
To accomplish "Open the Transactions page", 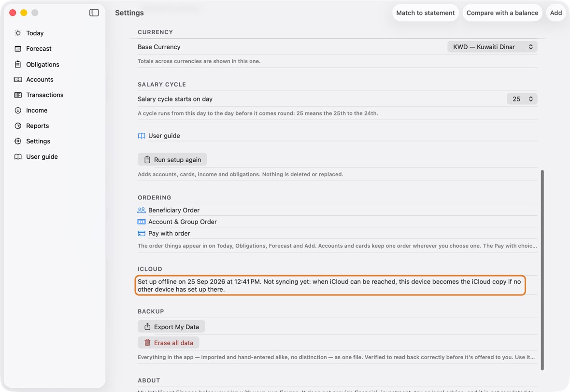I will [45, 95].
